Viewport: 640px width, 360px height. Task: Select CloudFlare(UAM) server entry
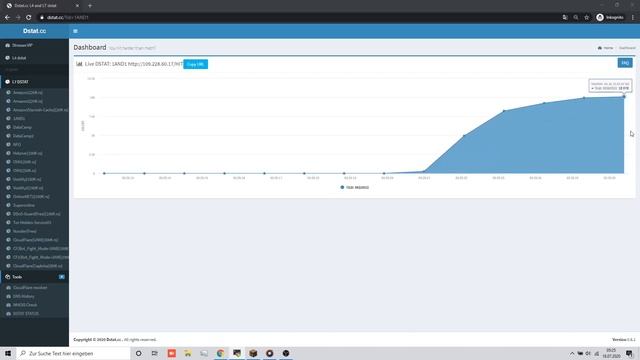pyautogui.click(x=35, y=240)
